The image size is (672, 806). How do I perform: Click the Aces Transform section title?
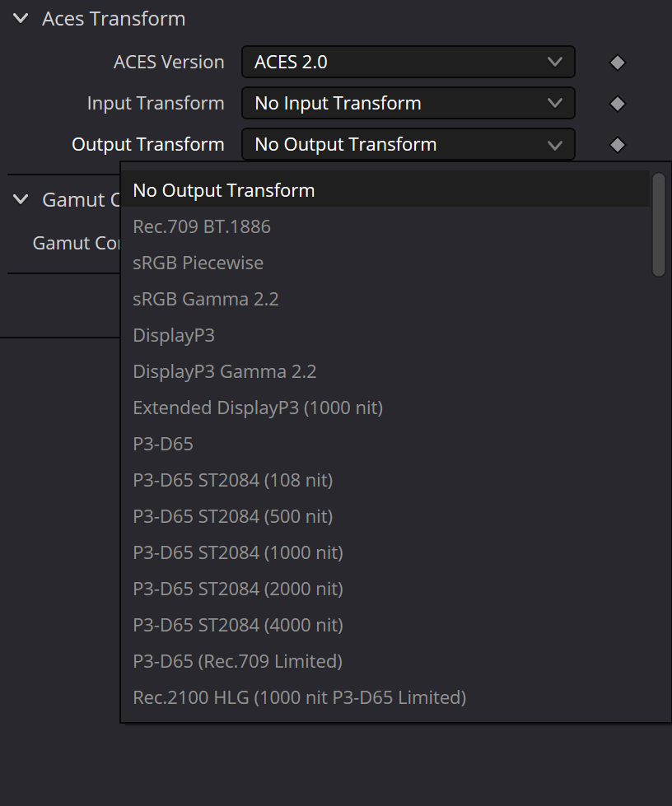[114, 19]
